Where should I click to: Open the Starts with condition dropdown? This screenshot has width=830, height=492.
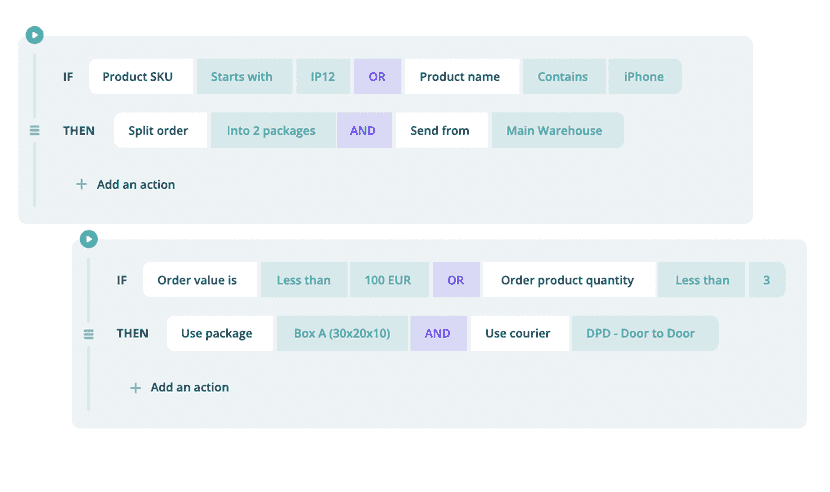242,77
